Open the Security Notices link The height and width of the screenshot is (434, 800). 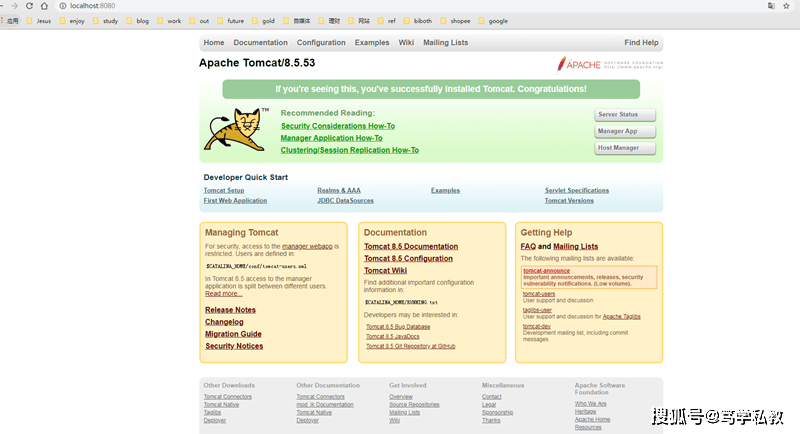click(x=234, y=346)
